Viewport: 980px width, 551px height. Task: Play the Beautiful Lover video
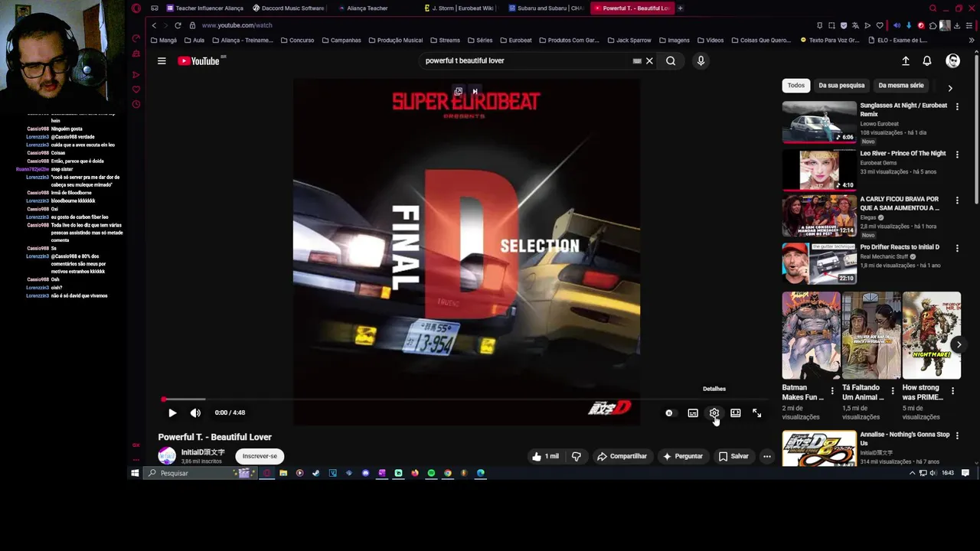pos(172,412)
